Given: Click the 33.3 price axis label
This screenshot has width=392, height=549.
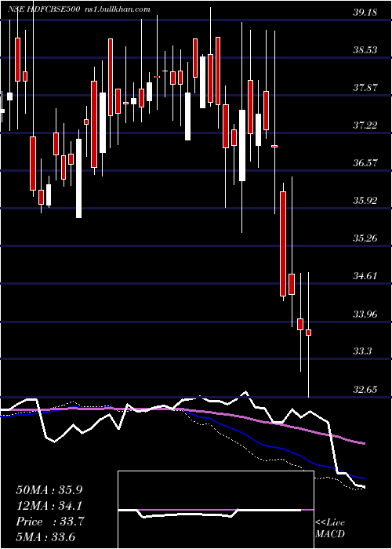Looking at the screenshot, I should pyautogui.click(x=362, y=351).
